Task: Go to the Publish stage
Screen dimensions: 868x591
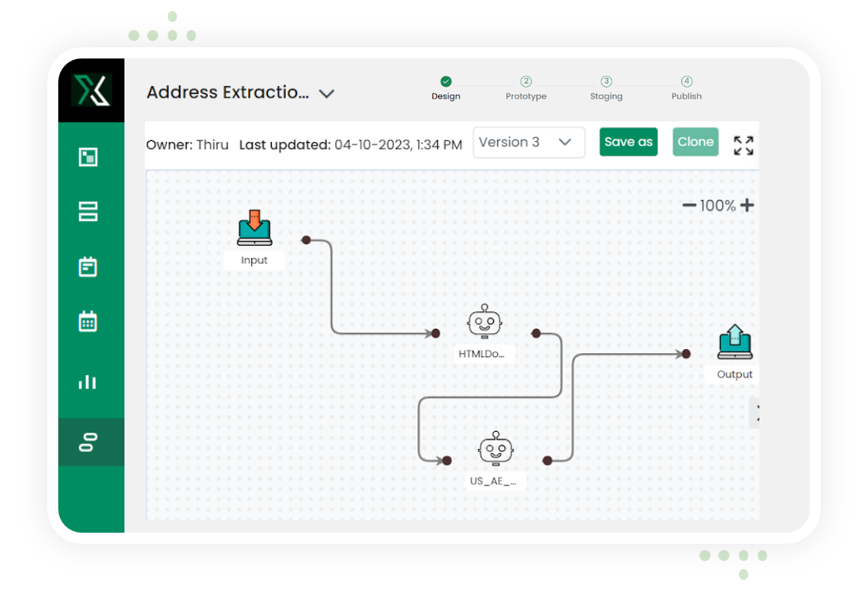Action: [686, 88]
